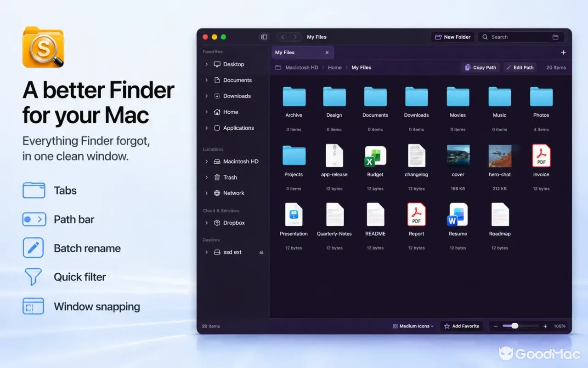Navigate to Home in path bar
Image resolution: width=588 pixels, height=368 pixels.
pyautogui.click(x=334, y=68)
